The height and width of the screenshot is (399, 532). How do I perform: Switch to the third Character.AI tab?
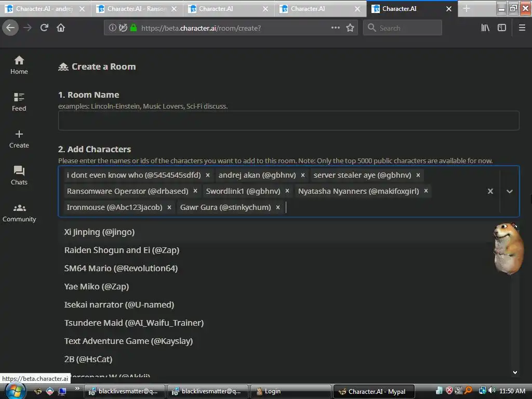[x=229, y=8]
